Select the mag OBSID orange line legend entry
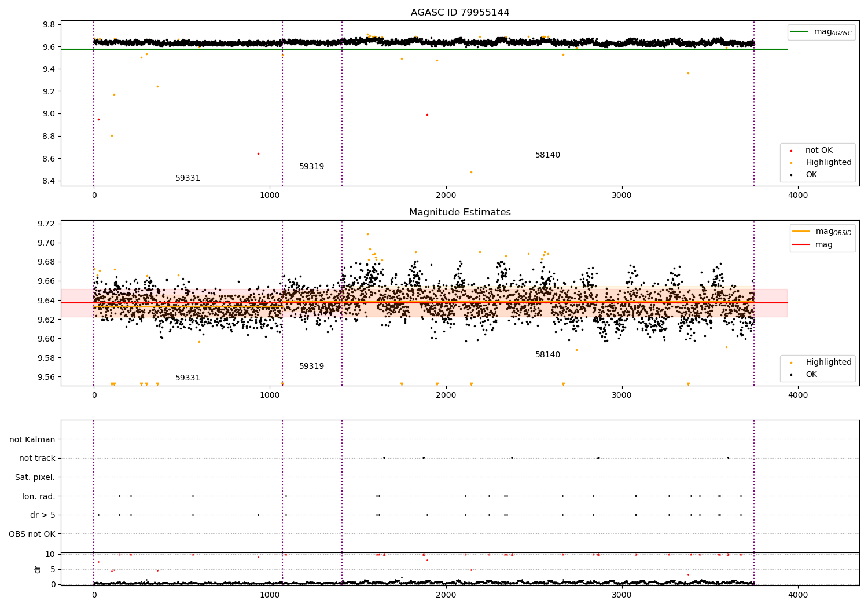 tap(822, 232)
